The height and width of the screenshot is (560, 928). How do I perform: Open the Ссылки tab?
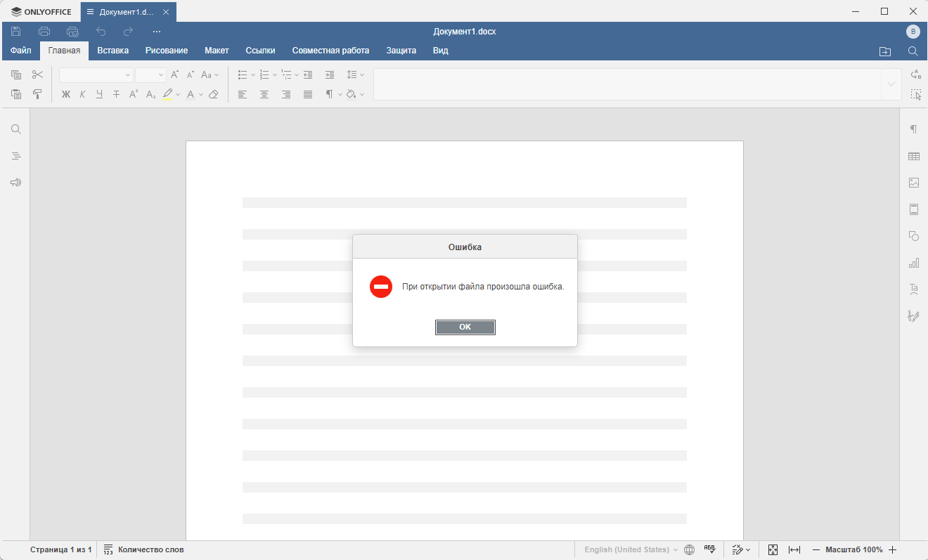click(260, 51)
